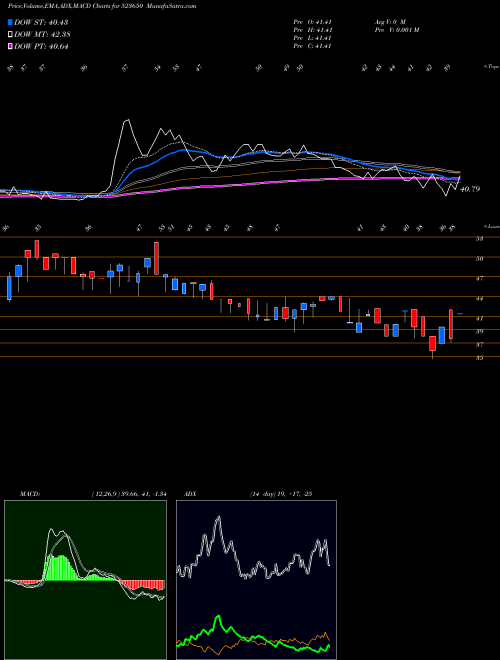Click the MACD (12,26,9) parameter values
This screenshot has height=660, width=500.
(x=129, y=494)
